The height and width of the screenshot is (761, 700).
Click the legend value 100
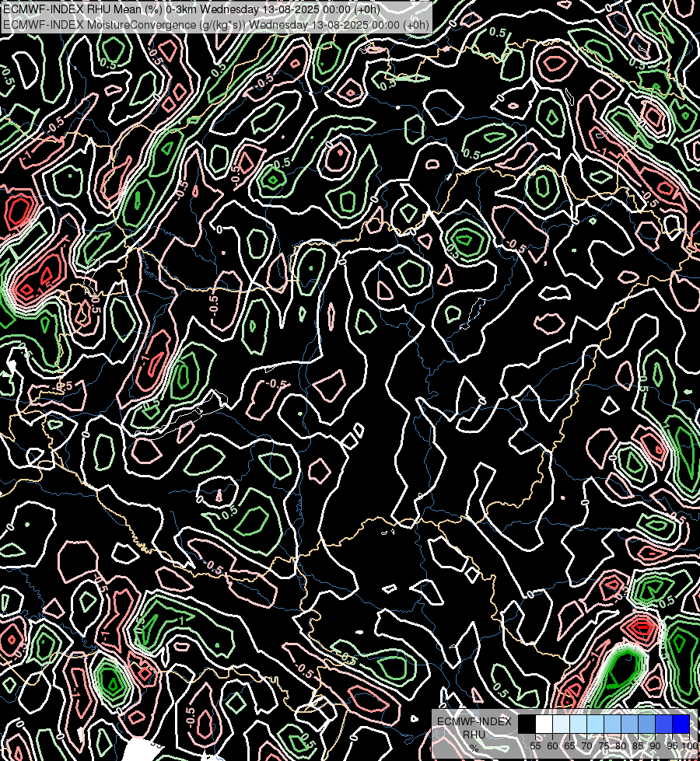(690, 746)
